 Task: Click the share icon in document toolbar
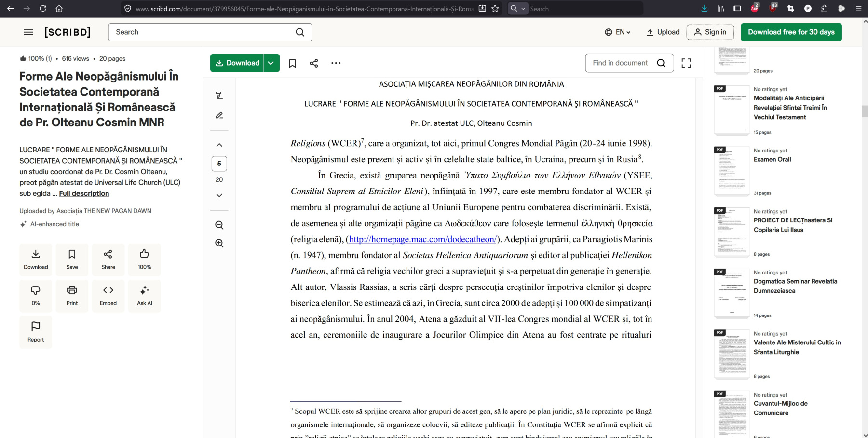(314, 63)
